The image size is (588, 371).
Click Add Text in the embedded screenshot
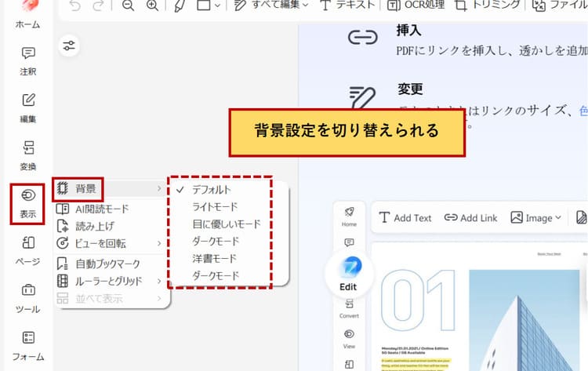coord(405,218)
